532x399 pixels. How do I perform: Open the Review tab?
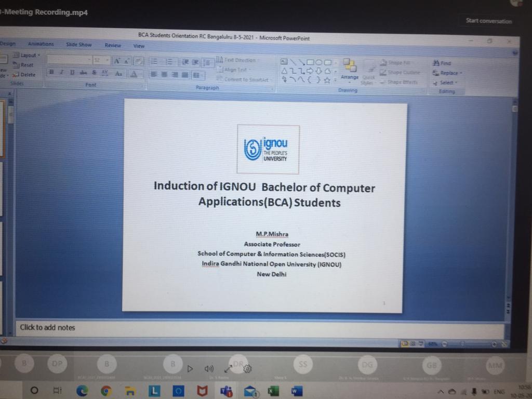[x=113, y=46]
